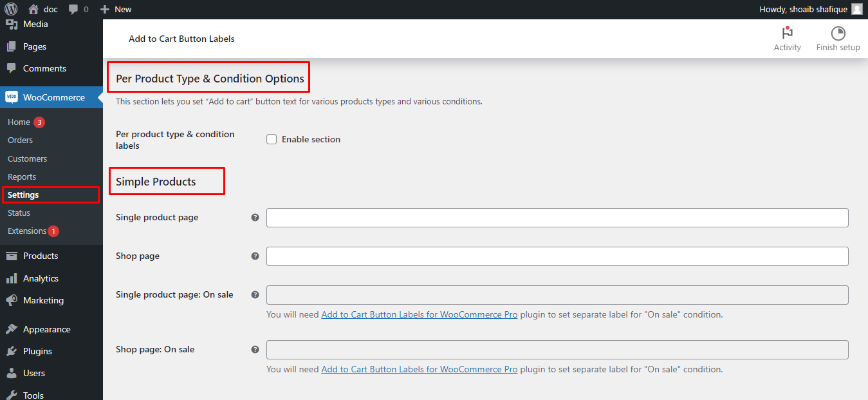Click into the Single product page text field

[557, 218]
